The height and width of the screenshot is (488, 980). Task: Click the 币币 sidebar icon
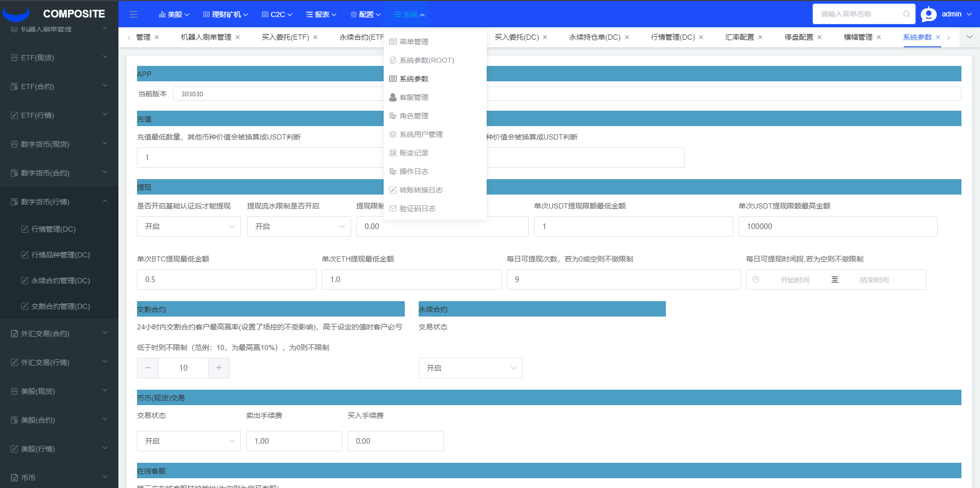point(14,477)
